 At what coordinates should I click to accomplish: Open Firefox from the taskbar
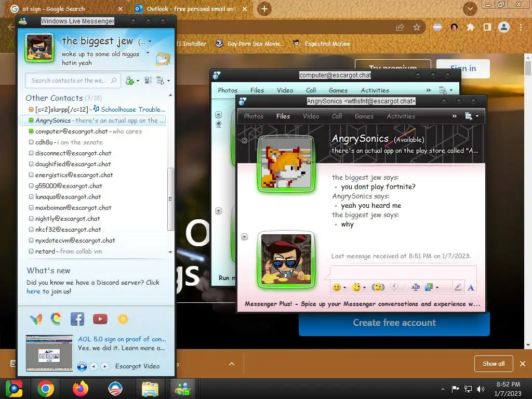81,389
